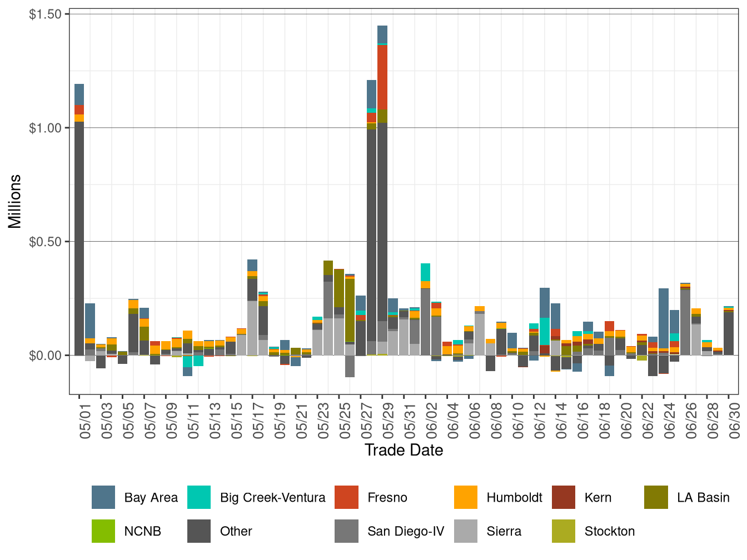Click the '06/02' x-axis date label

432,420
